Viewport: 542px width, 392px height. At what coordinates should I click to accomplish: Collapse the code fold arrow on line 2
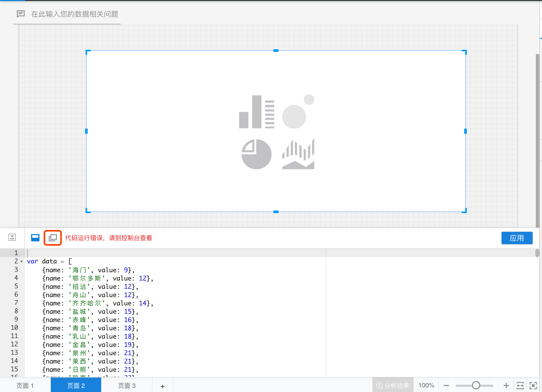pos(22,262)
